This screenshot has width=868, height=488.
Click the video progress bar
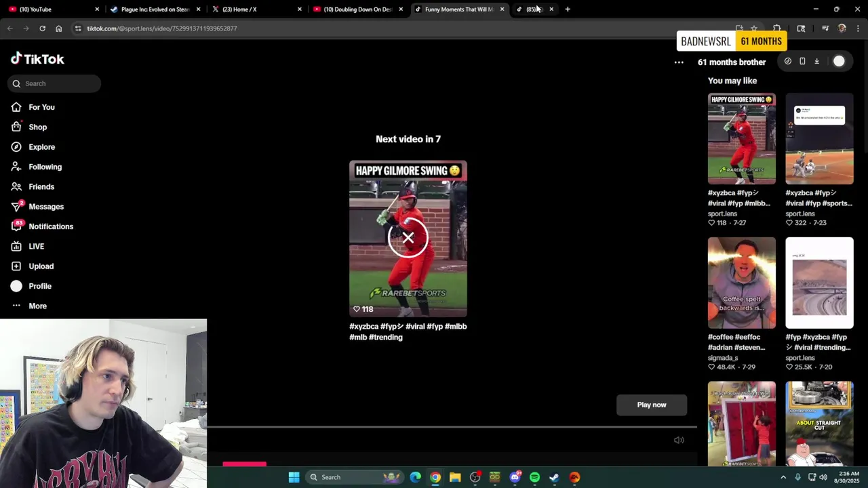click(x=452, y=427)
